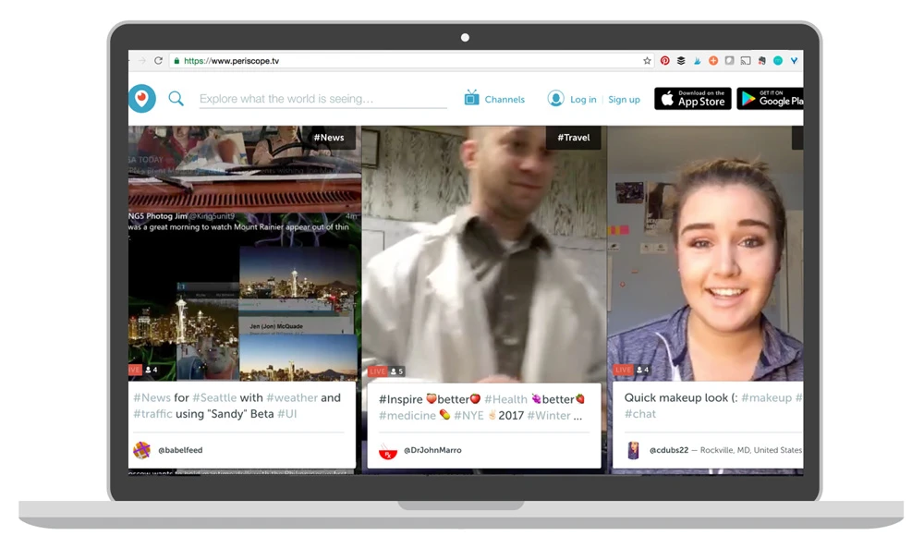Click the Cast screen extension icon
Viewport: 924px width, 560px height.
tap(746, 61)
